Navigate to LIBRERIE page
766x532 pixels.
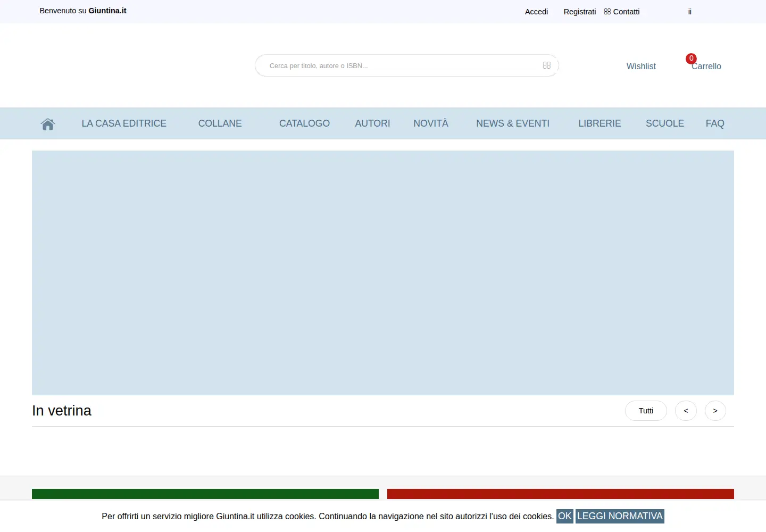600,123
